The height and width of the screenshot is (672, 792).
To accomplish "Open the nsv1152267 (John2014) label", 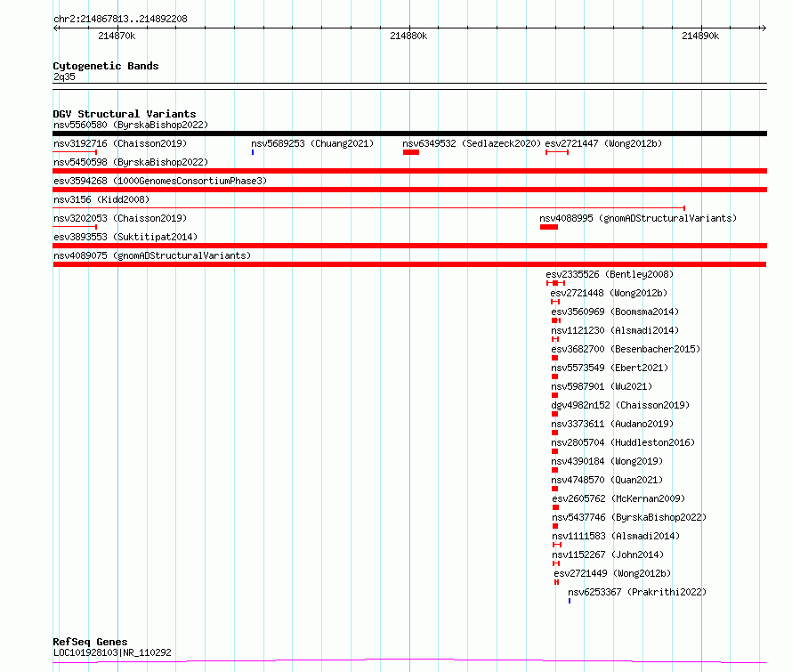I will (608, 555).
